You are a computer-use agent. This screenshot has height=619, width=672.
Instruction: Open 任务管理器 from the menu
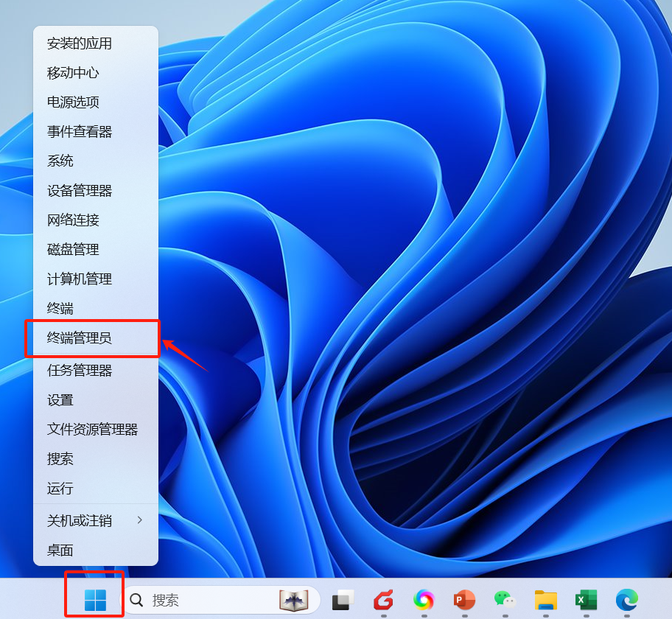[x=96, y=371]
